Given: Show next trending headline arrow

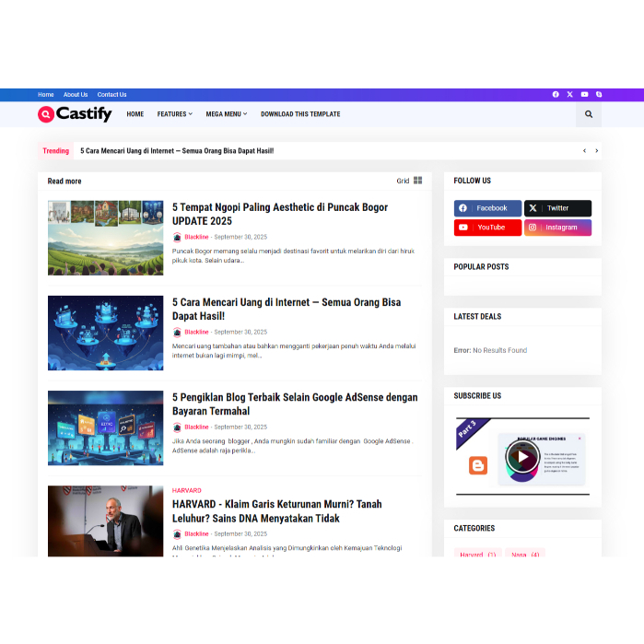Looking at the screenshot, I should coord(597,151).
